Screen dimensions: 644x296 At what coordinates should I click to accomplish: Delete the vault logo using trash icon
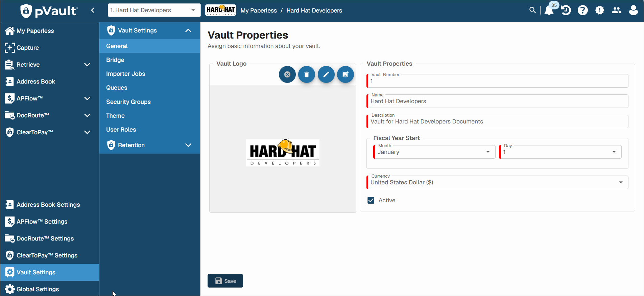pyautogui.click(x=307, y=74)
